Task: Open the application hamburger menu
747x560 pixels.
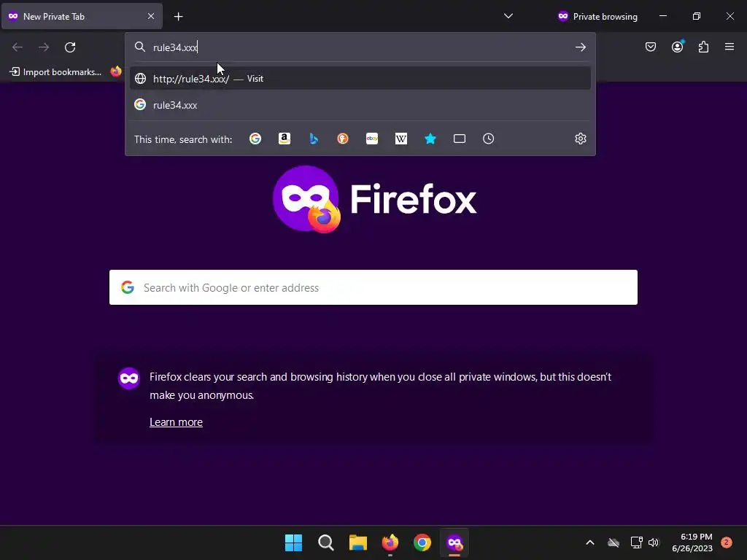Action: (x=729, y=47)
